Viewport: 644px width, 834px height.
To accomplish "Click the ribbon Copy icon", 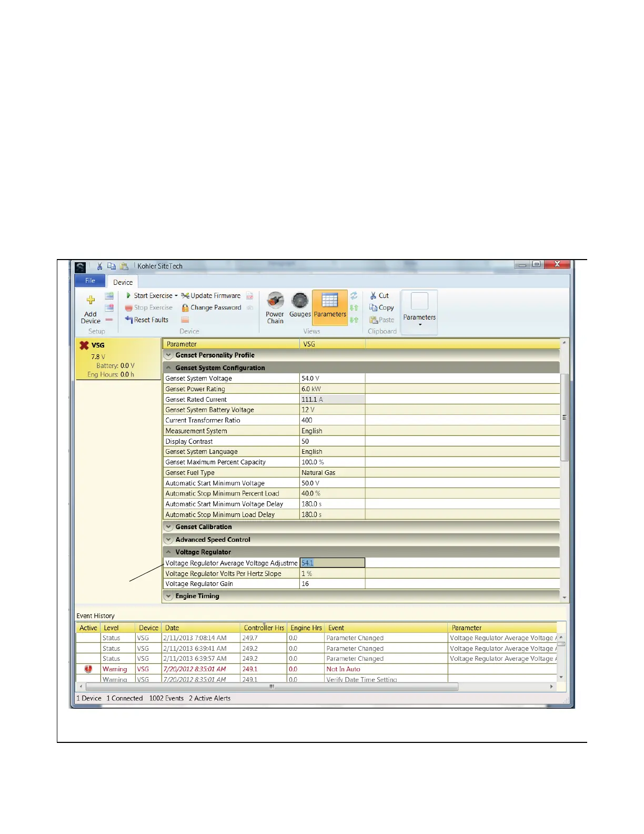I will 373,307.
